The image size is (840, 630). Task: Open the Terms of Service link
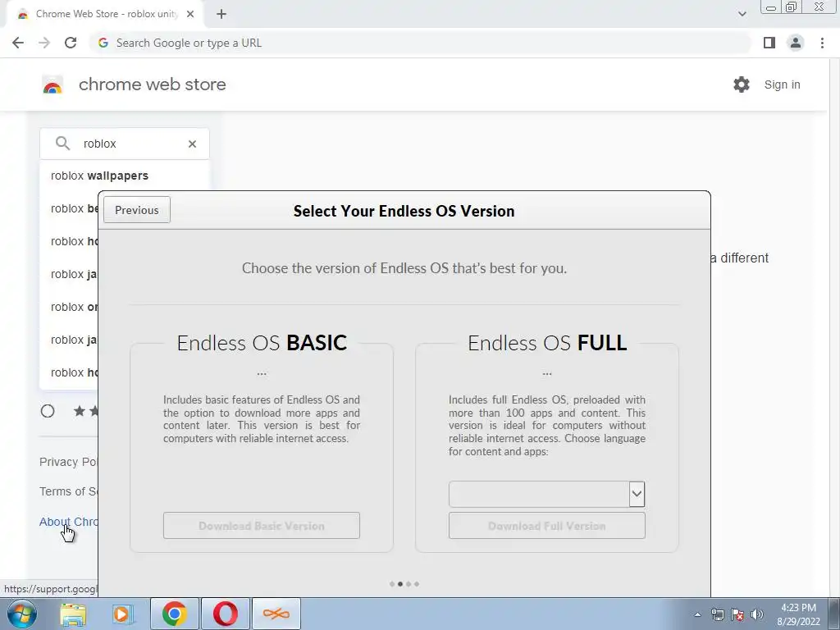(69, 491)
